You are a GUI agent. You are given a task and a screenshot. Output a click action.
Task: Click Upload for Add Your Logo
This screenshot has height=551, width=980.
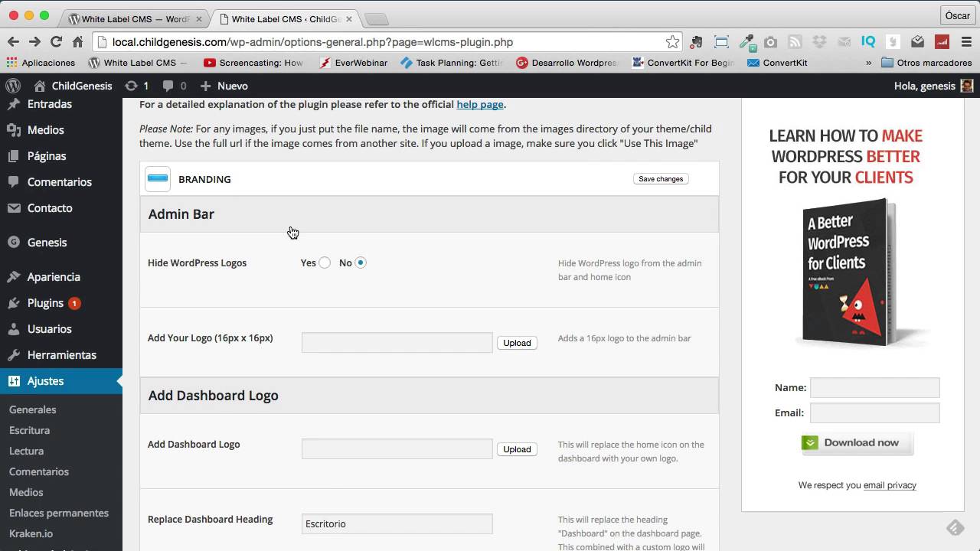(517, 343)
